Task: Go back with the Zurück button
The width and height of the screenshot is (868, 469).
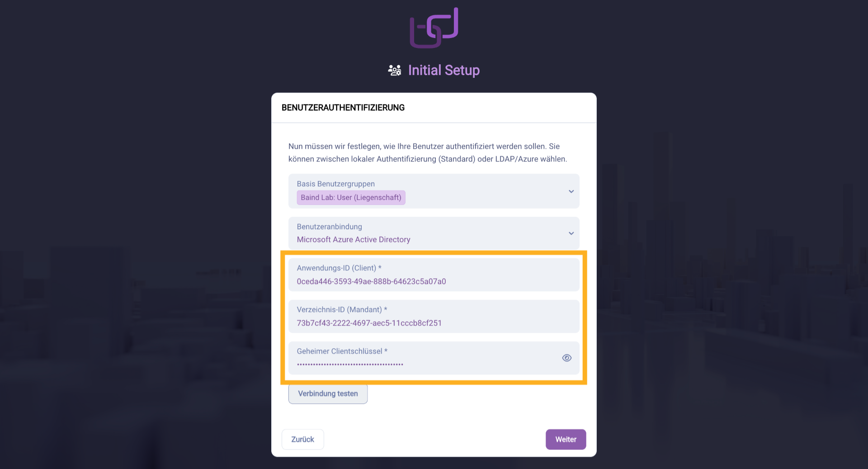Action: [x=302, y=439]
